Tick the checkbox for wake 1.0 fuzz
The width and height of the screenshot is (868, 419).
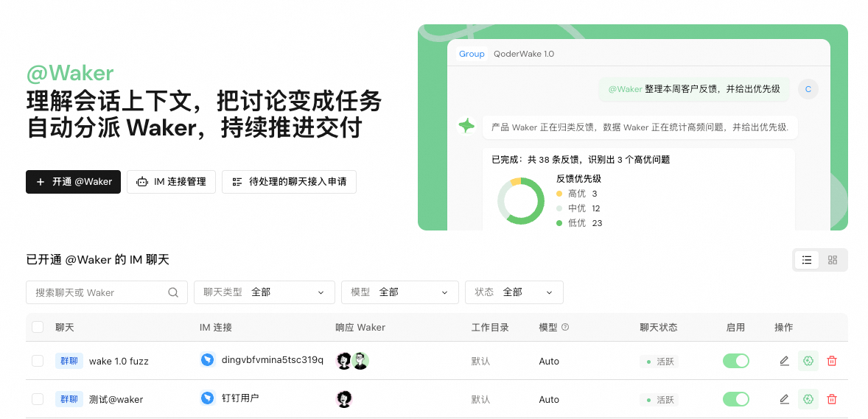38,361
